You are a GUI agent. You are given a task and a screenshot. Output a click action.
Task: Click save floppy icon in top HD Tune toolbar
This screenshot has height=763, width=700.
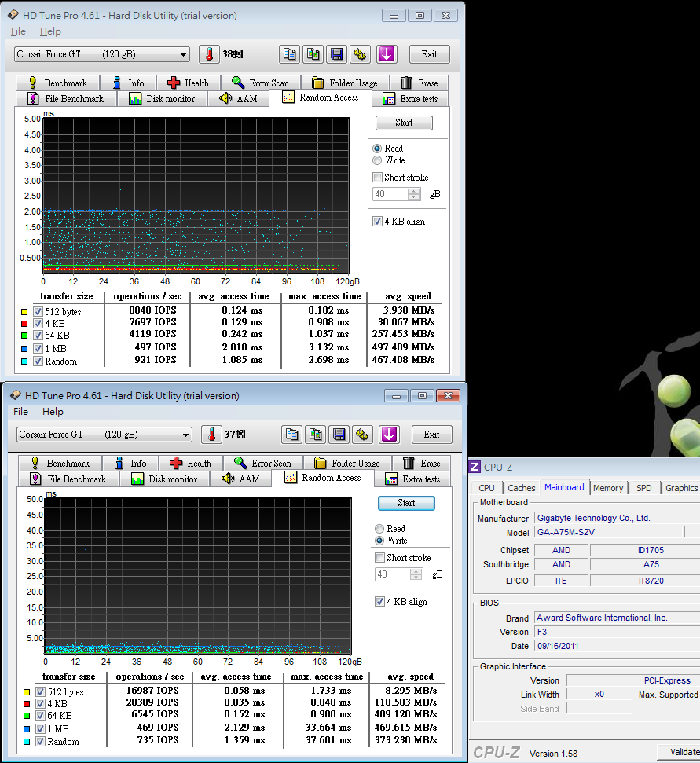[336, 54]
